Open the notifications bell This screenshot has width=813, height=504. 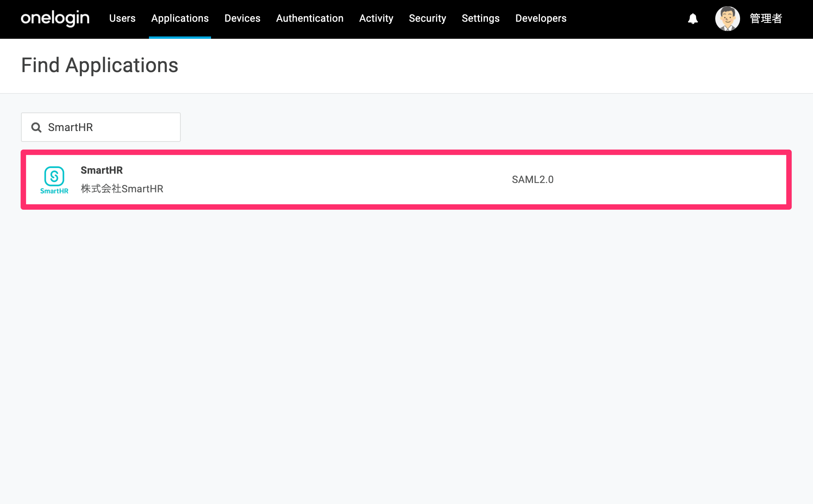click(x=693, y=19)
